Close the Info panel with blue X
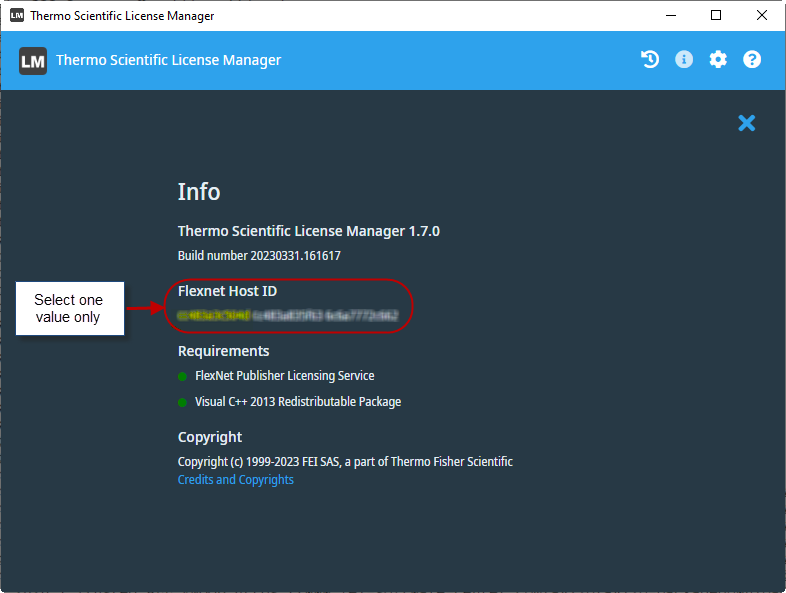Viewport: 786px width, 593px height. (746, 123)
